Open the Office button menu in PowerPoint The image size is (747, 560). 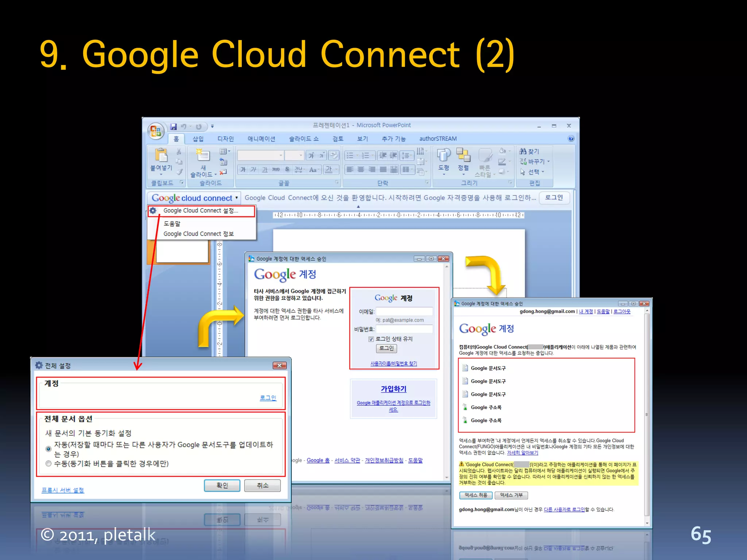[x=156, y=131]
